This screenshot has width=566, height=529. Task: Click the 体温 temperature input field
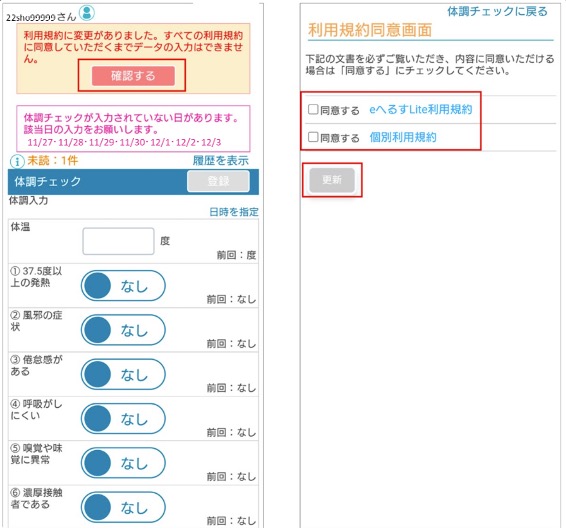point(118,241)
